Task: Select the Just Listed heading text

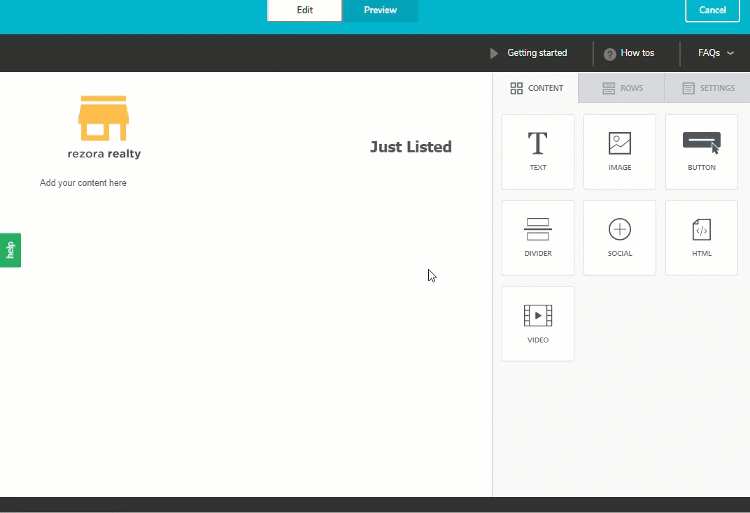Action: (x=410, y=147)
